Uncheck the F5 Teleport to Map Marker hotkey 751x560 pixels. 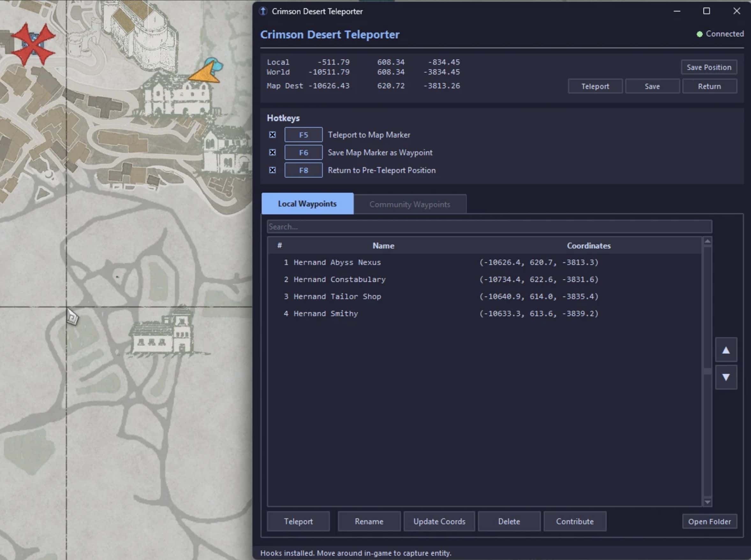272,135
